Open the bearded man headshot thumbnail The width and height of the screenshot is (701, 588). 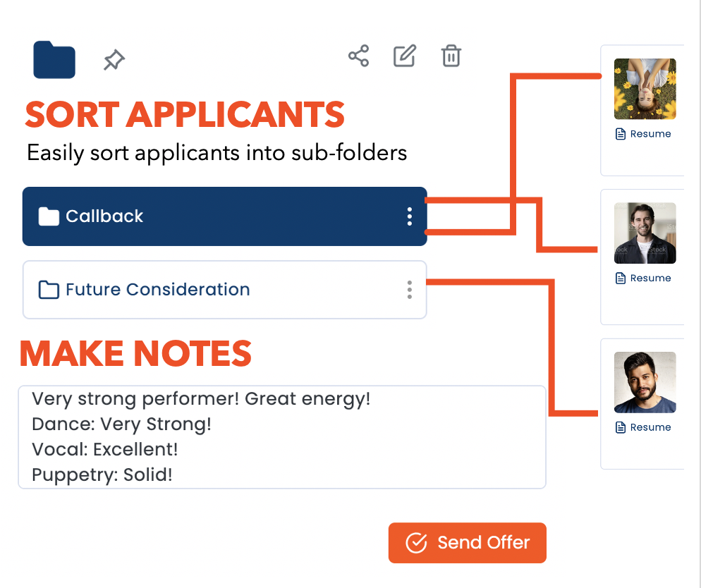pos(645,382)
